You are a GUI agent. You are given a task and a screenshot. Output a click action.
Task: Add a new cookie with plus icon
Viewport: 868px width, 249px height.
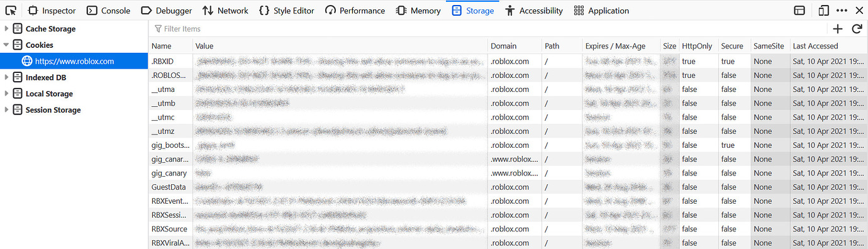(x=837, y=29)
